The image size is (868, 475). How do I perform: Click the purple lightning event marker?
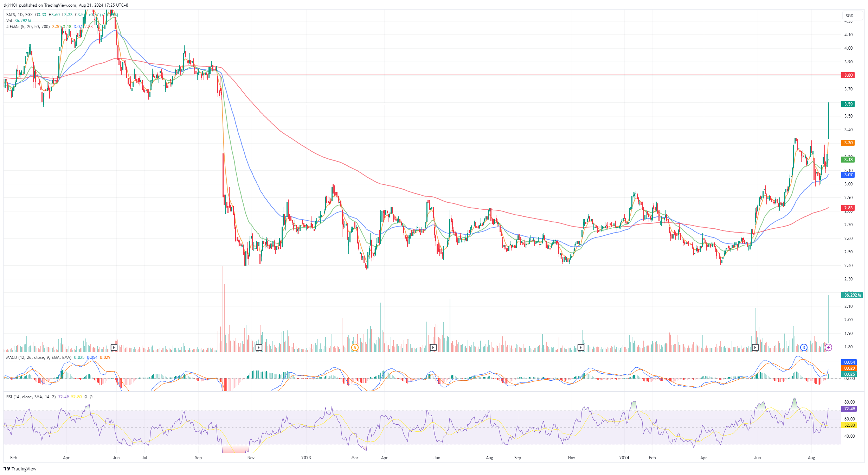point(828,348)
